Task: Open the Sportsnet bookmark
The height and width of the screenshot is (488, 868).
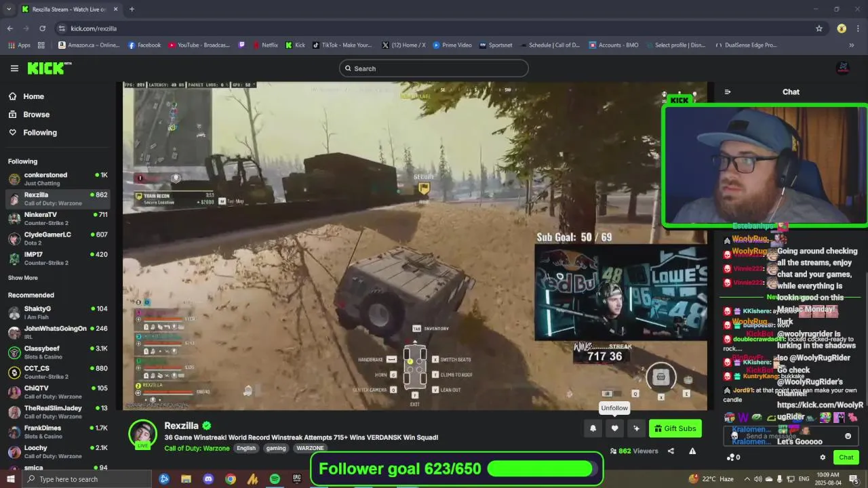Action: pos(496,45)
